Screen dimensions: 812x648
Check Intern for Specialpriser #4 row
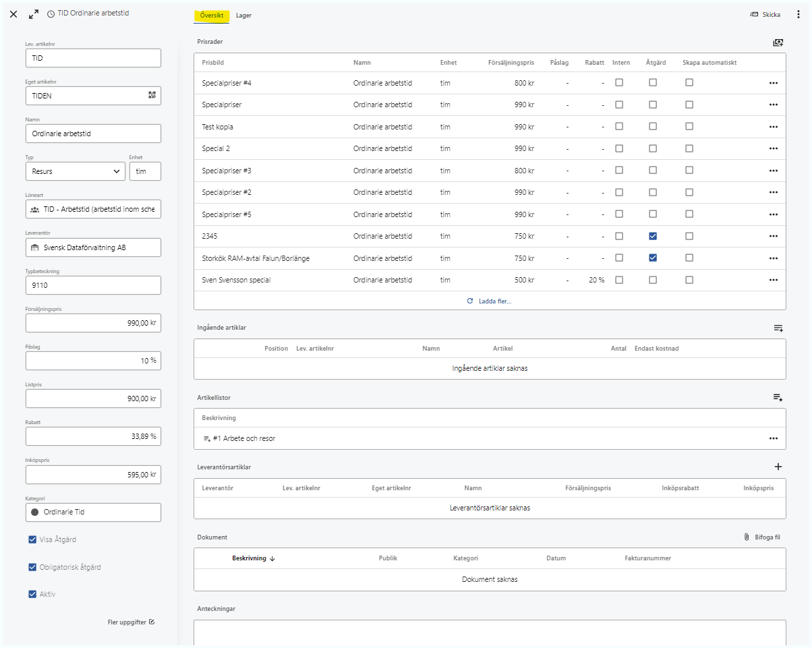tap(619, 82)
